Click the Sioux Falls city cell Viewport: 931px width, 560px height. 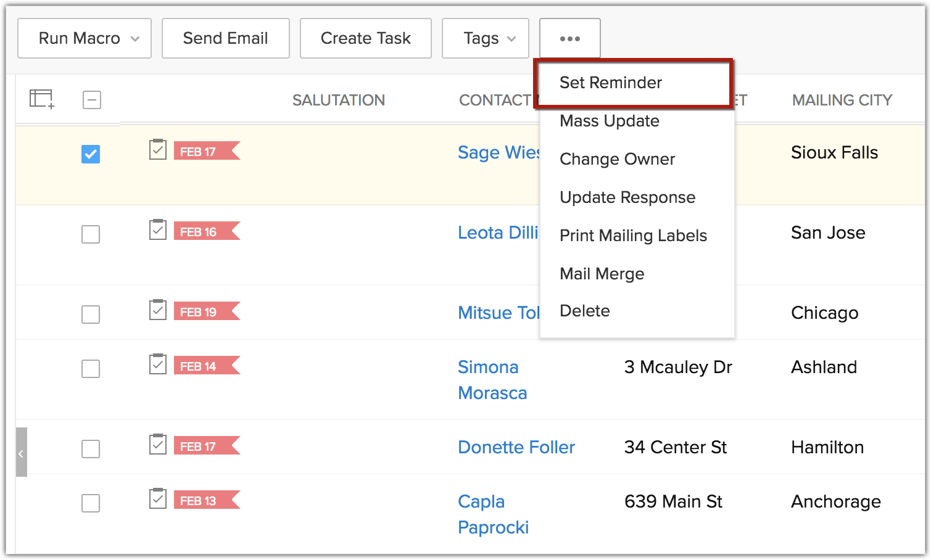click(834, 152)
